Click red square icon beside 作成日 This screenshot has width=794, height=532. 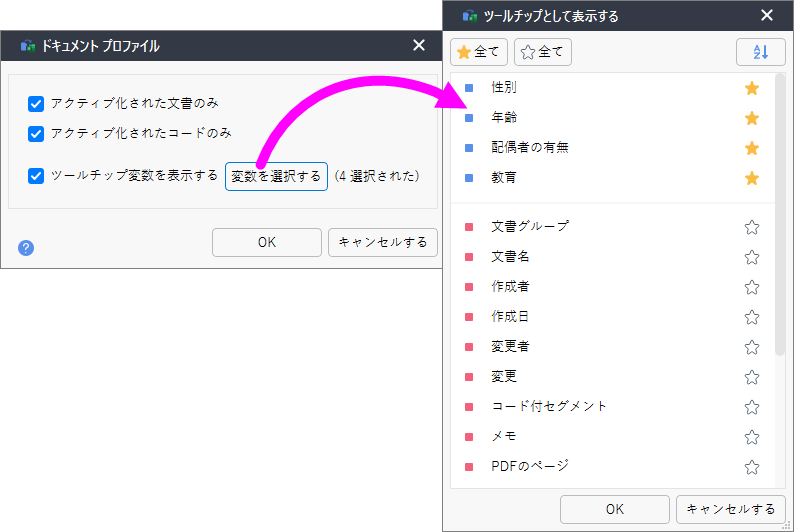(x=469, y=317)
